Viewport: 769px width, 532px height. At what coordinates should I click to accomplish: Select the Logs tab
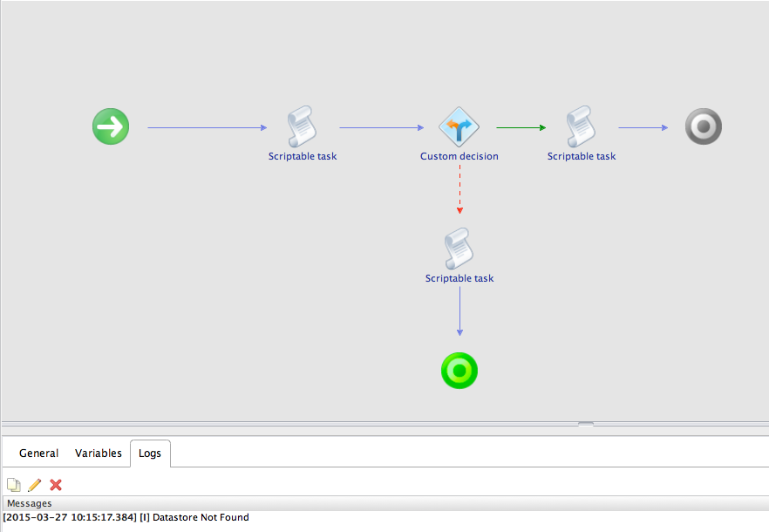tap(150, 454)
